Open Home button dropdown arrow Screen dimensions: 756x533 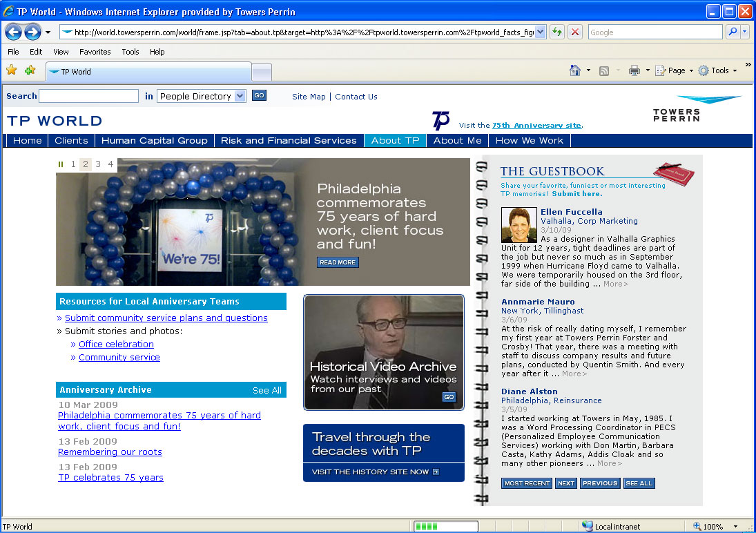point(588,70)
